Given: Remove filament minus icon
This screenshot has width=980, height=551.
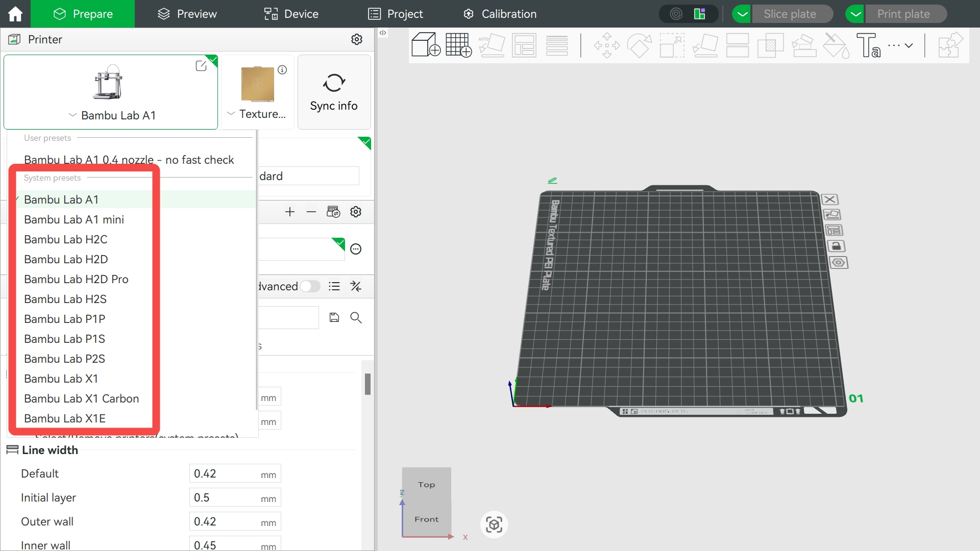Looking at the screenshot, I should click(x=311, y=212).
